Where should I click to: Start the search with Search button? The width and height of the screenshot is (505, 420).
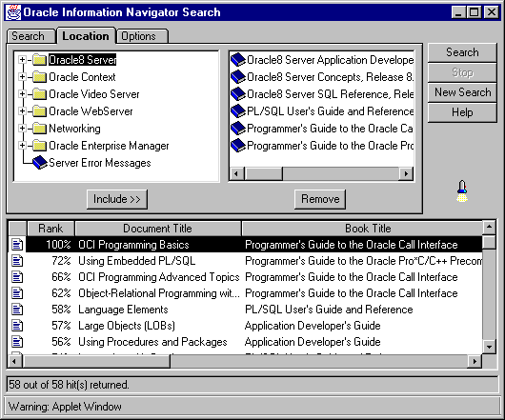pos(462,52)
